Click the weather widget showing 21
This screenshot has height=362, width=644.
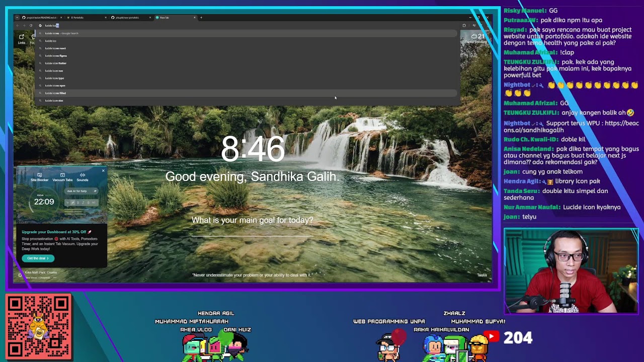point(475,38)
